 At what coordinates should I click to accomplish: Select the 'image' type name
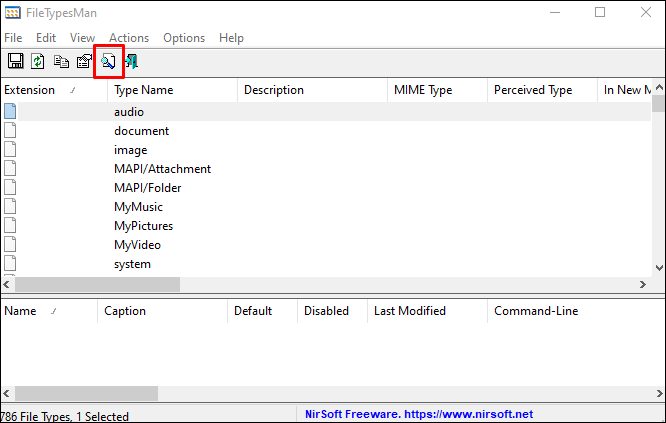point(130,150)
